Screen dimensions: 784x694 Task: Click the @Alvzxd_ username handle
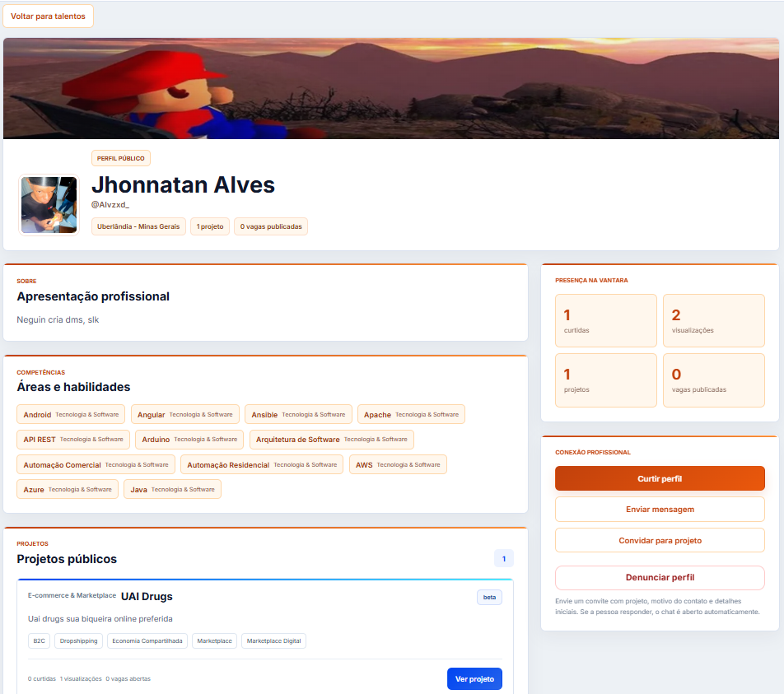point(110,204)
